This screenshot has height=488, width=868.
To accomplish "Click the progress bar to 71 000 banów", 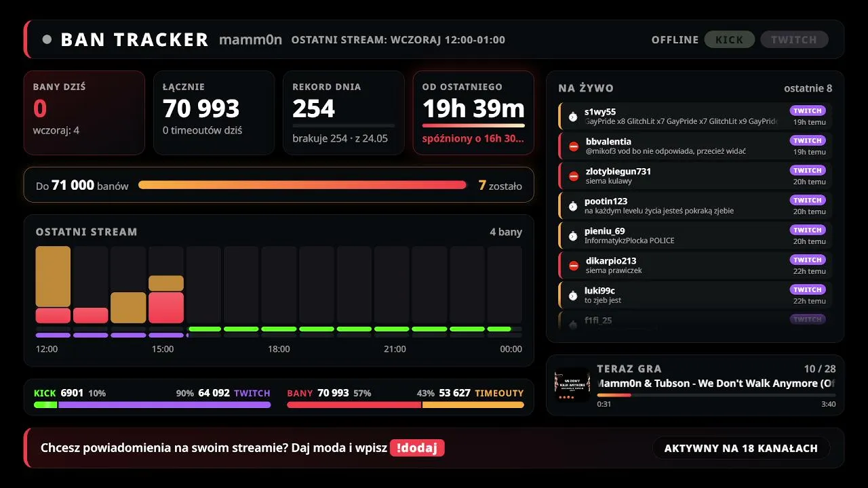I will (x=302, y=185).
